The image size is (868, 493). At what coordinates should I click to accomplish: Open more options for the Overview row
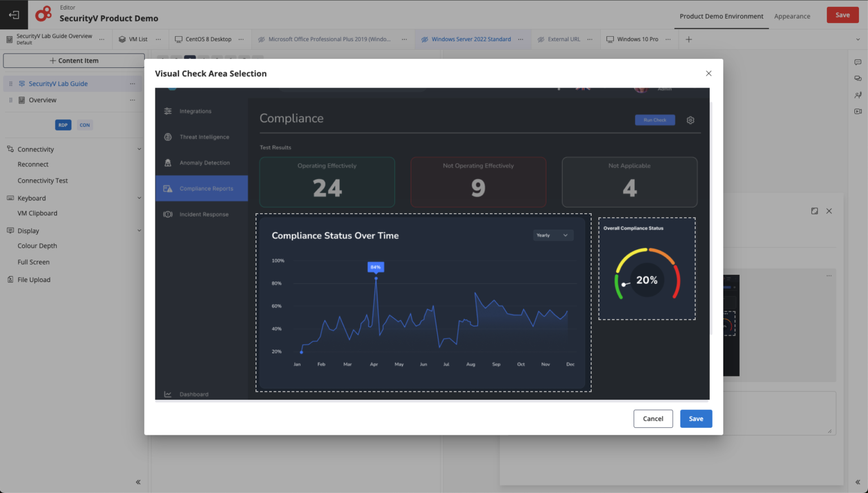(x=133, y=100)
